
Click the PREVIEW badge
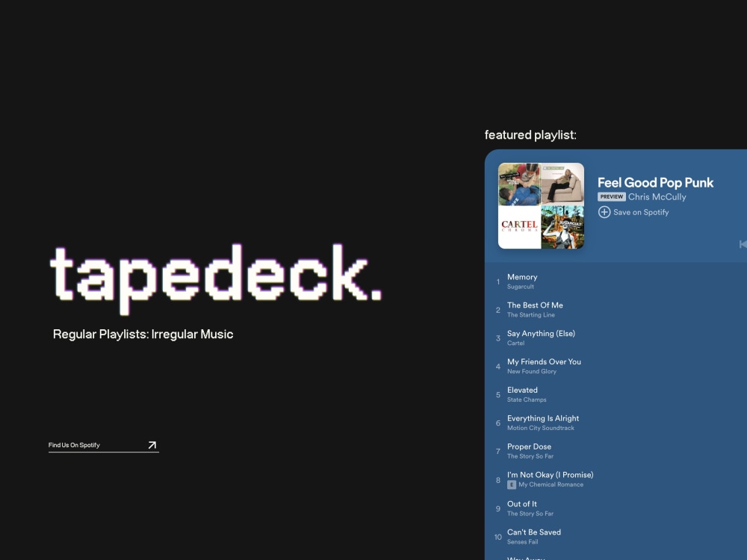pos(611,196)
